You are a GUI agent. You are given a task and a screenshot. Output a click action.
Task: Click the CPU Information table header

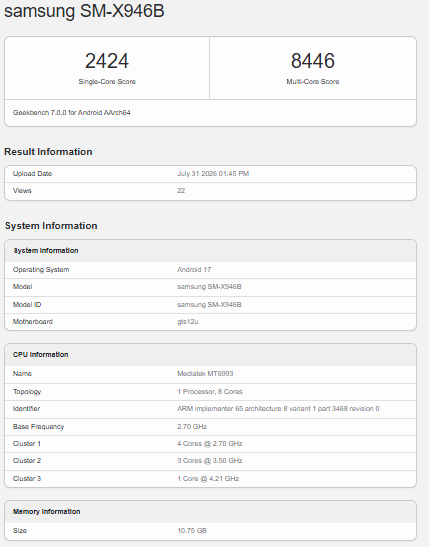pos(40,355)
